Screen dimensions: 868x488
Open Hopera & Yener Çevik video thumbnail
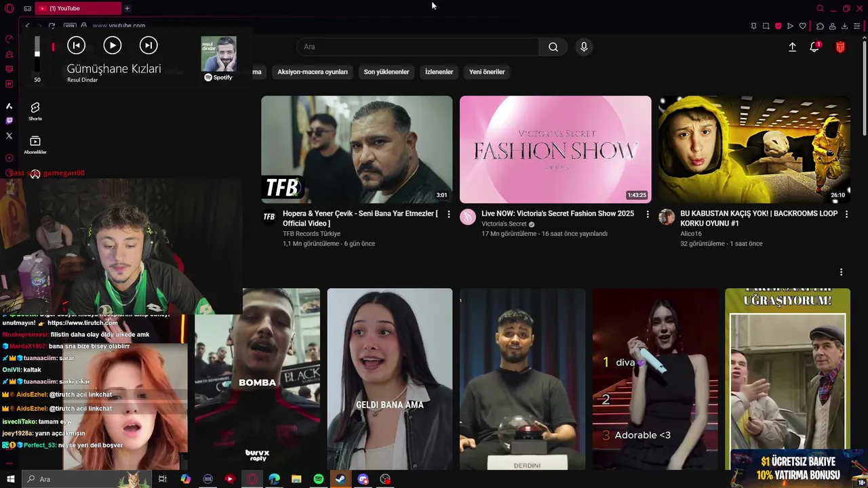click(x=357, y=149)
